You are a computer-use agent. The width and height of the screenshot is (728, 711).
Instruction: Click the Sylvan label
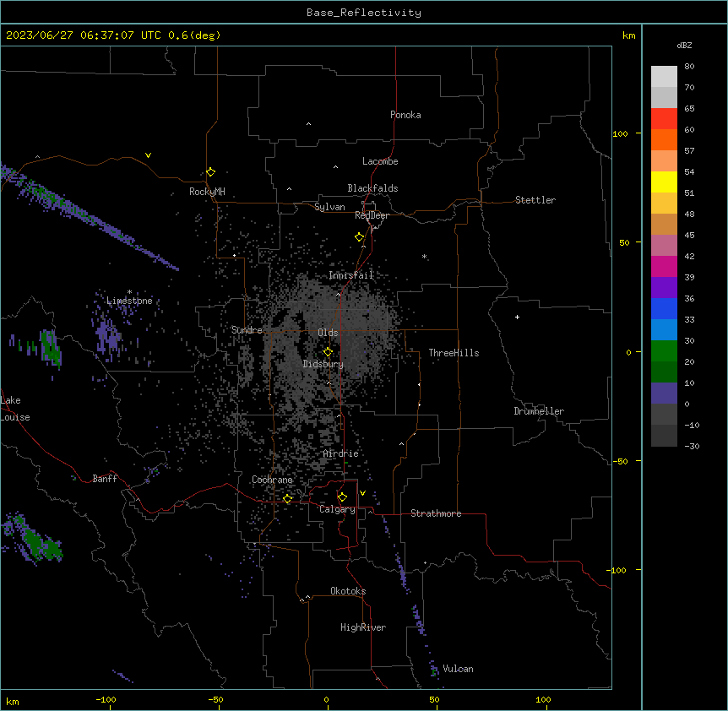pos(329,207)
